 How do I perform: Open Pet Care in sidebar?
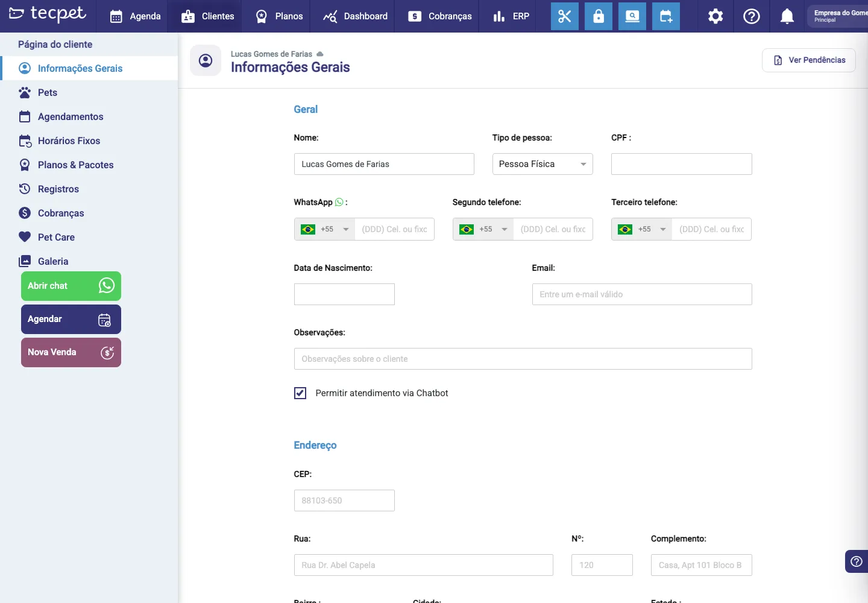click(x=89, y=237)
